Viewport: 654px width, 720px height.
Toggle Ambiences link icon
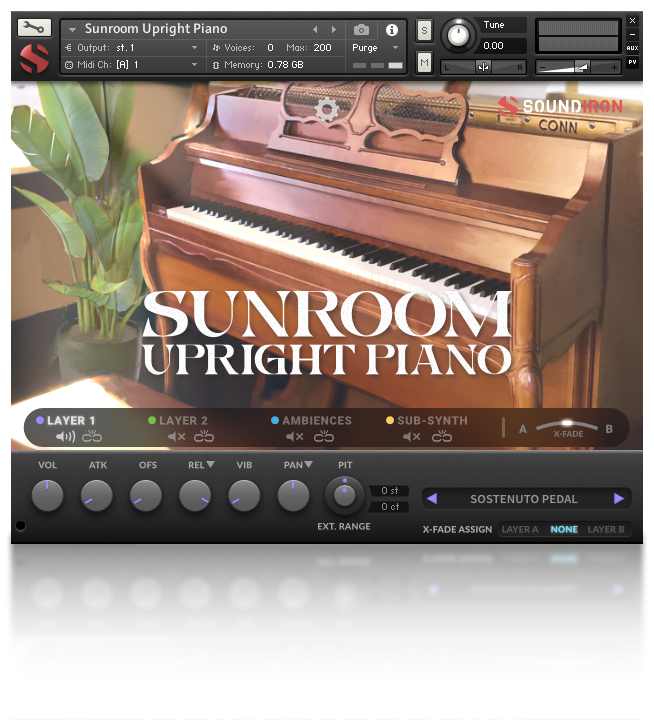tap(324, 436)
